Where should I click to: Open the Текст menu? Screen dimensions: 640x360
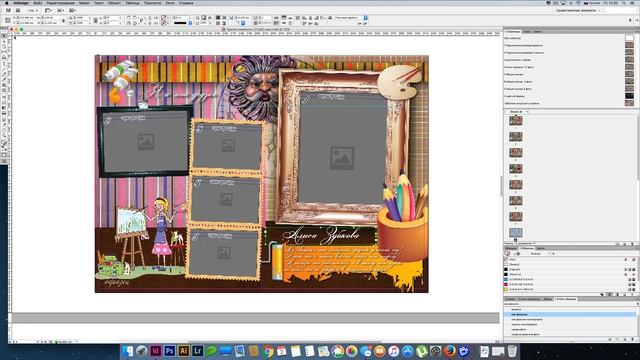click(x=99, y=3)
